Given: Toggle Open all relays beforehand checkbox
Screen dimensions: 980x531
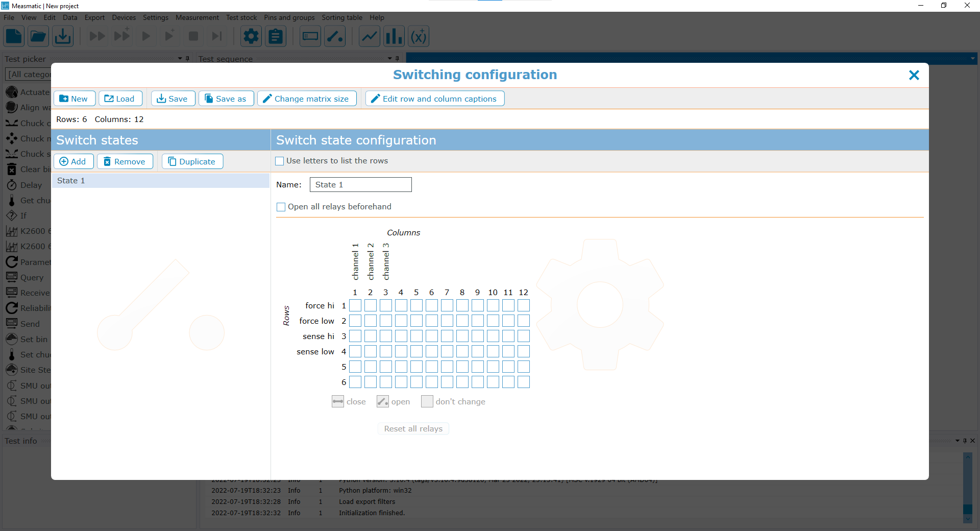Looking at the screenshot, I should coord(281,207).
